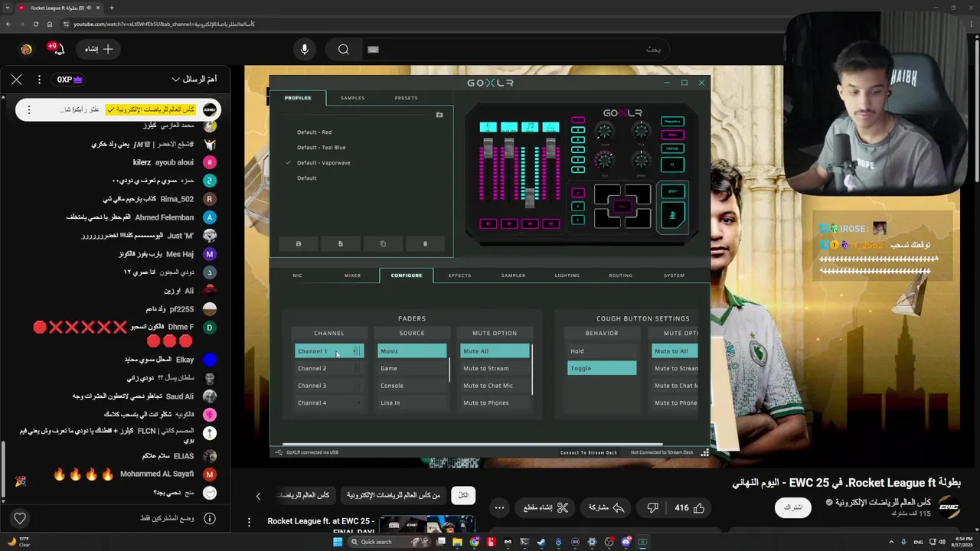Select sampler bank A button
Screen dimensions: 980x551
(x=578, y=193)
